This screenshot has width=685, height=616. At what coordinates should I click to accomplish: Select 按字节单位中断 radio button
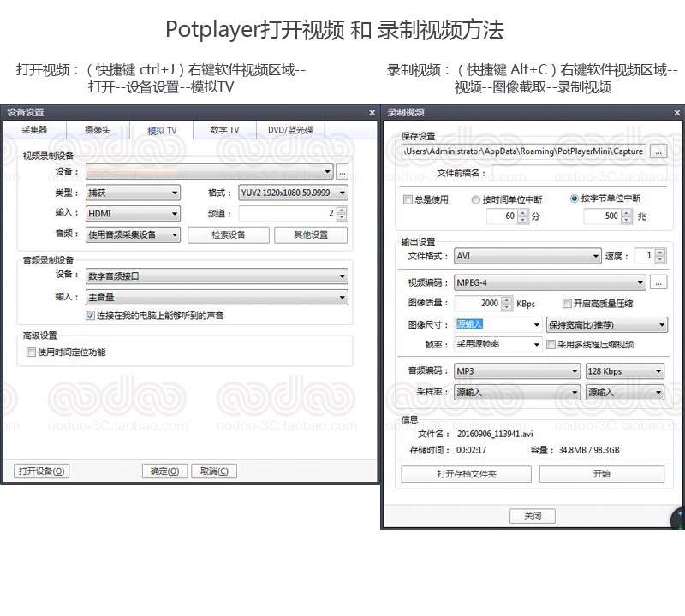click(x=575, y=198)
